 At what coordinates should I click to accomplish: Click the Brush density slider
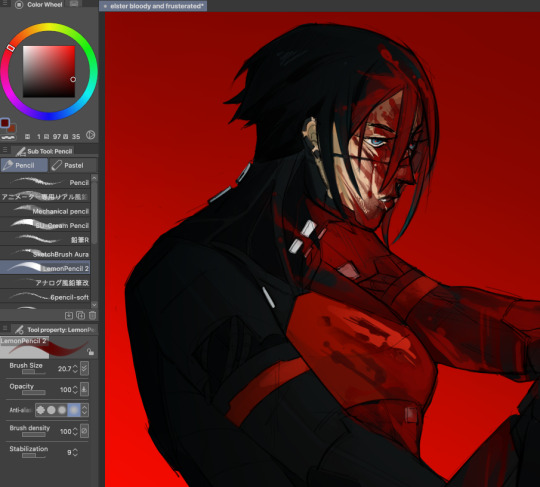click(x=34, y=435)
